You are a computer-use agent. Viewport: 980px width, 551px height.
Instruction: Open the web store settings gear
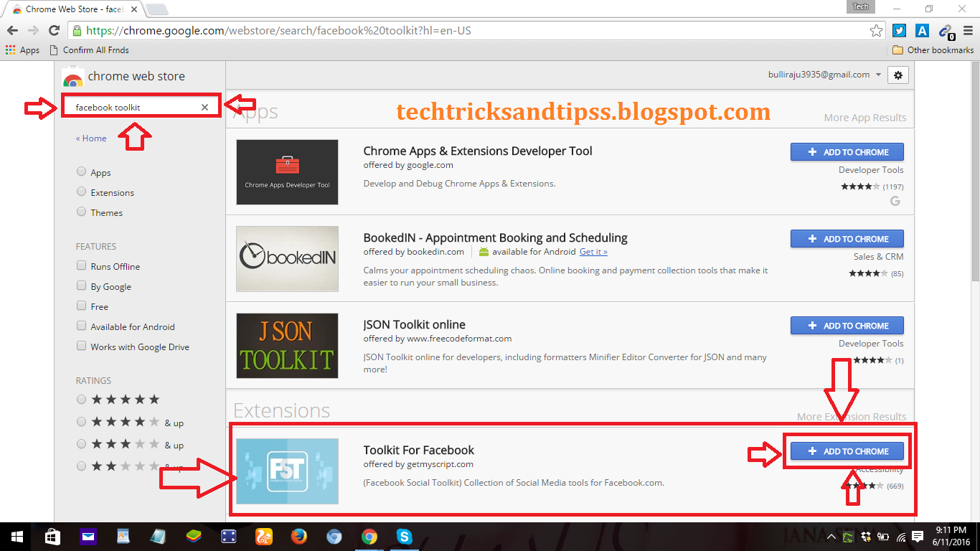coord(898,75)
